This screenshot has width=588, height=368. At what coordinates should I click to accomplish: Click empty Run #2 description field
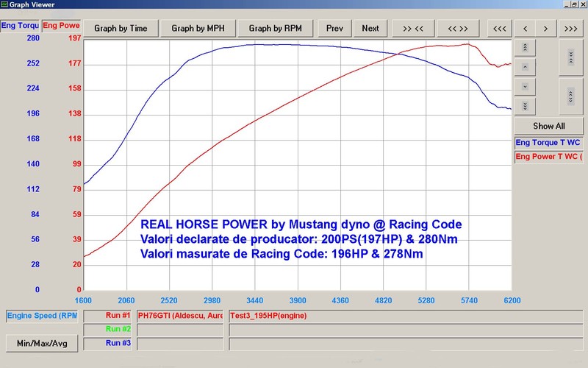point(406,330)
